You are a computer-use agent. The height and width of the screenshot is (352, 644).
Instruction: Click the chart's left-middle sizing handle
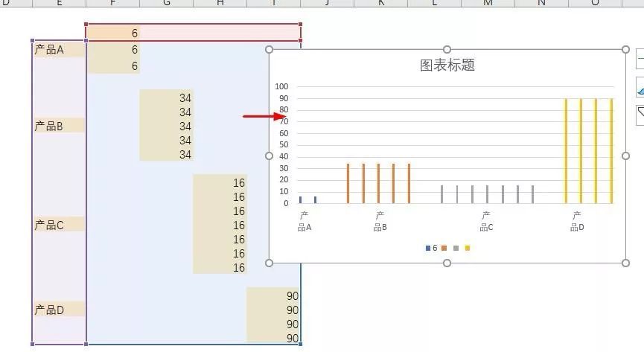[x=269, y=156]
